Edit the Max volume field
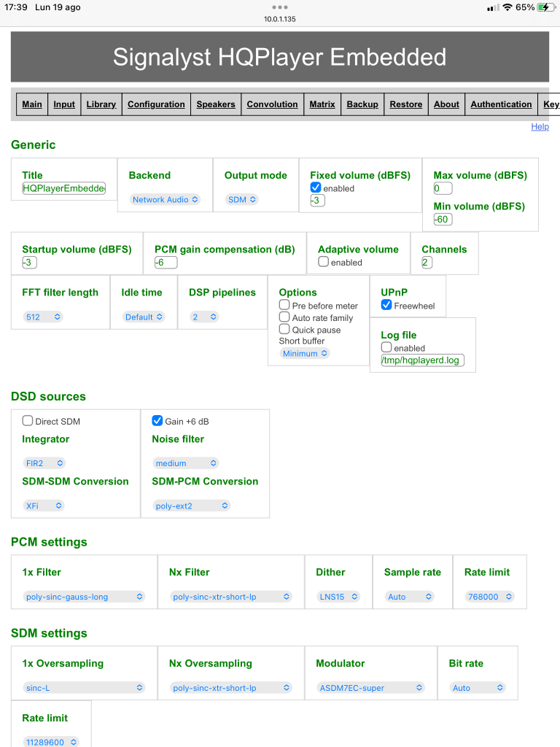This screenshot has width=560, height=747. point(443,188)
